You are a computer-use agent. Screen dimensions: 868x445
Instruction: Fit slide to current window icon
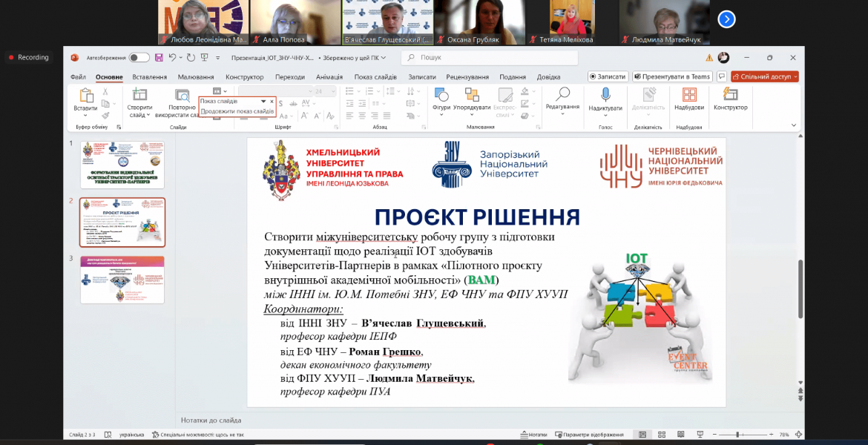pyautogui.click(x=798, y=435)
